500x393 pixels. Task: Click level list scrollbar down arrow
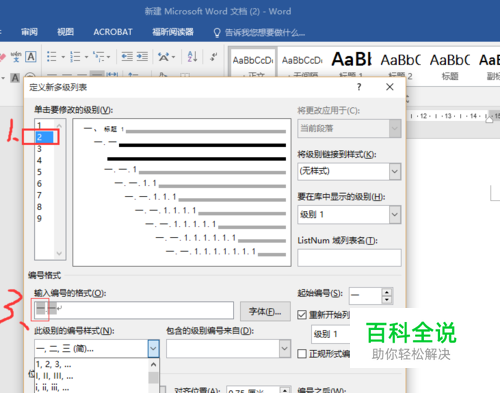tap(59, 253)
